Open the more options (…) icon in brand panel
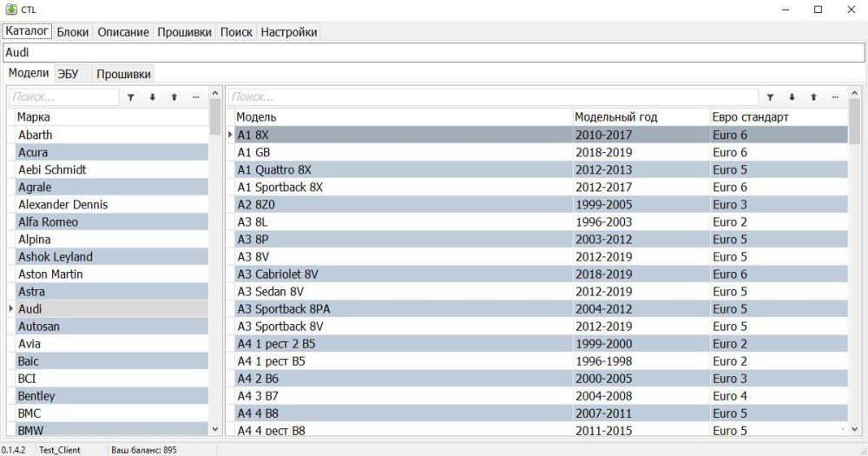Screen dimensions: 868x456 tap(195, 97)
